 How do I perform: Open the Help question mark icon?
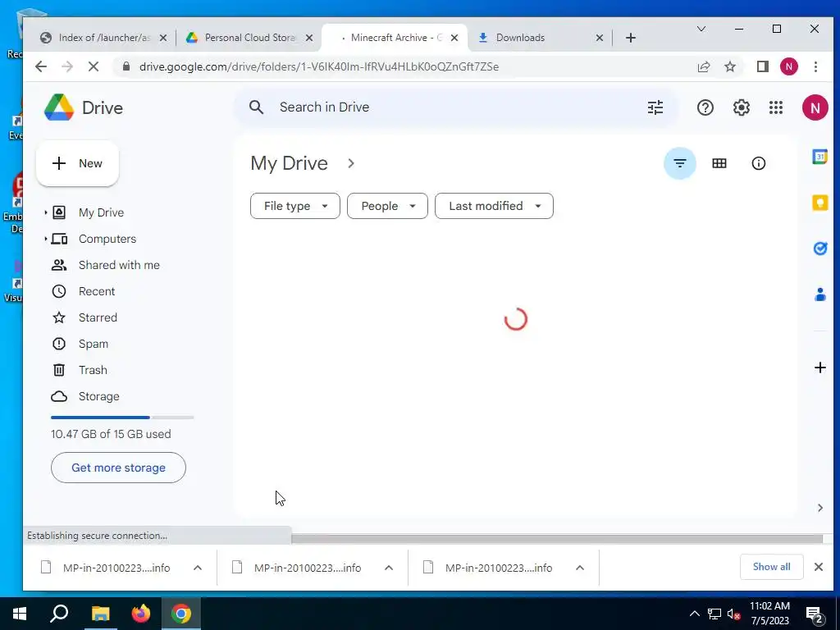[705, 107]
